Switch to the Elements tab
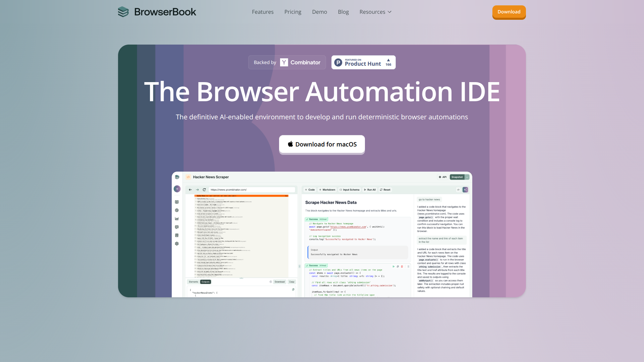The image size is (644, 362). click(x=194, y=282)
